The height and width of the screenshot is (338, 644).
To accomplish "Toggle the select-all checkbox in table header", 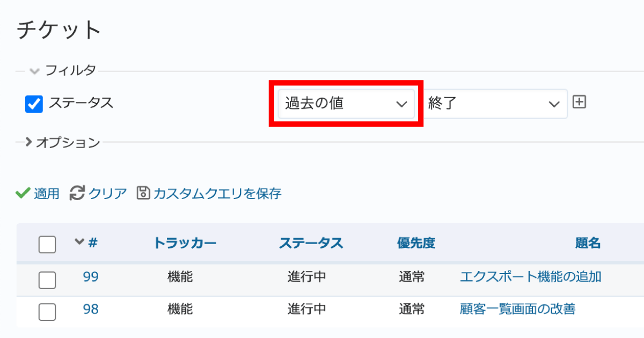I will 47,245.
